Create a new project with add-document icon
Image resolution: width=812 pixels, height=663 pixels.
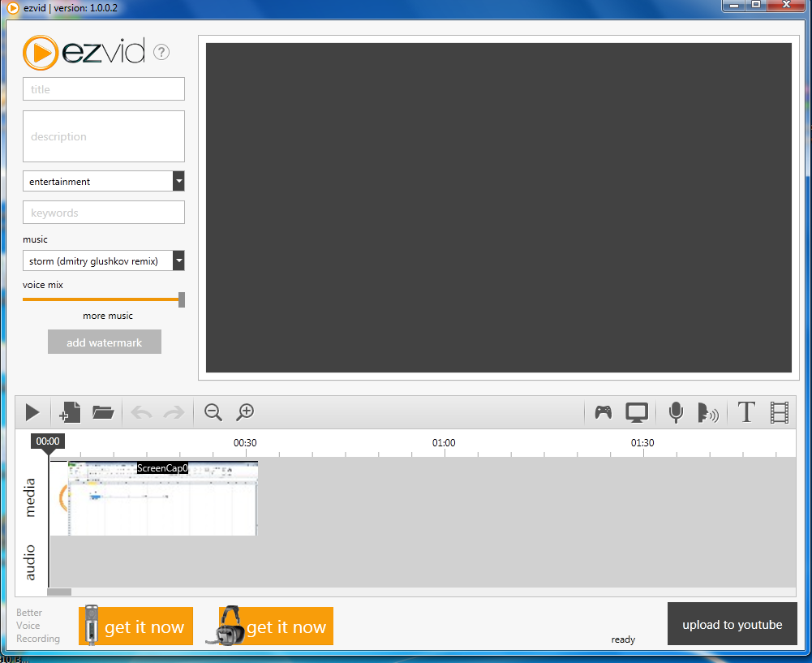coord(70,413)
